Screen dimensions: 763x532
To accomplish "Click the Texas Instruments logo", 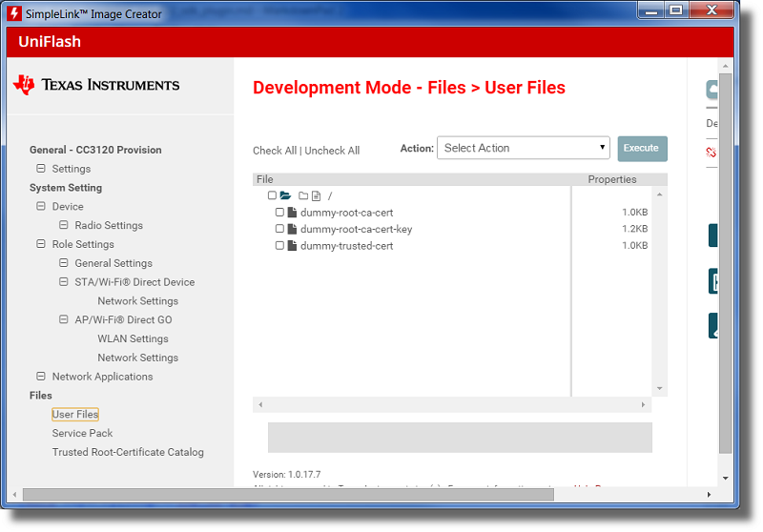I will [95, 85].
